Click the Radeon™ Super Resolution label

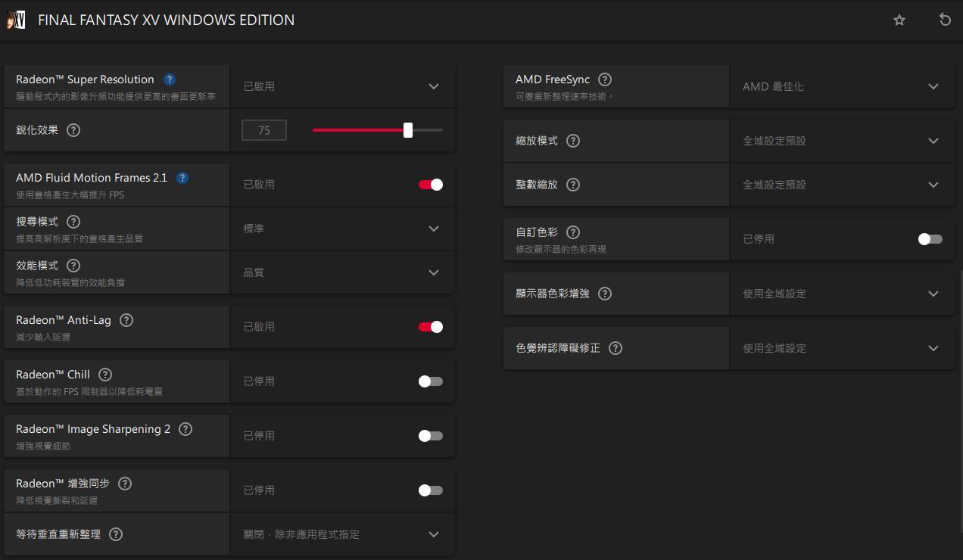[85, 79]
